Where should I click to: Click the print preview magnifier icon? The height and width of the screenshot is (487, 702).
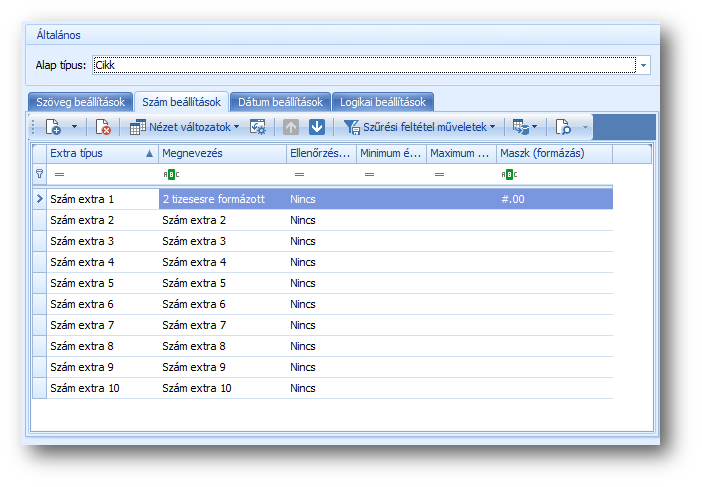(564, 127)
